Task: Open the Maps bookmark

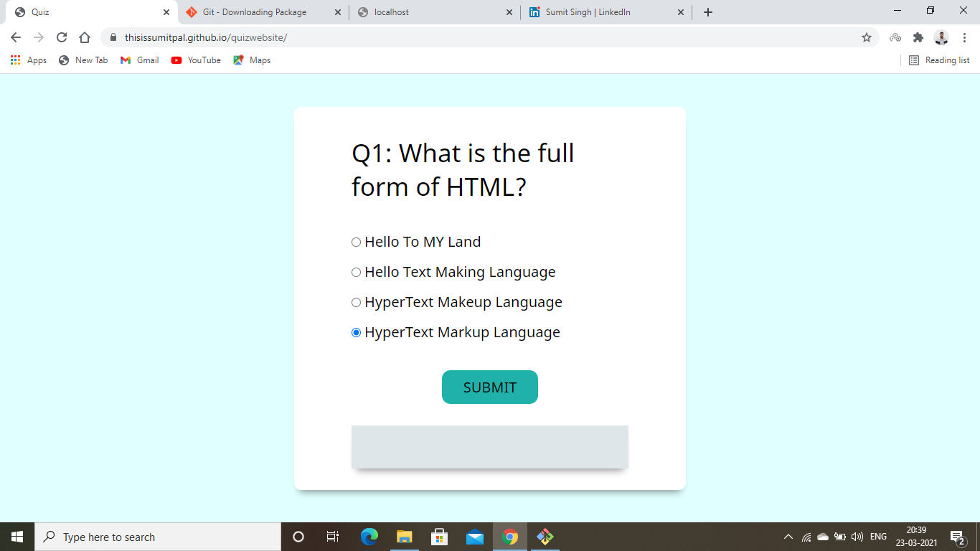Action: point(252,60)
